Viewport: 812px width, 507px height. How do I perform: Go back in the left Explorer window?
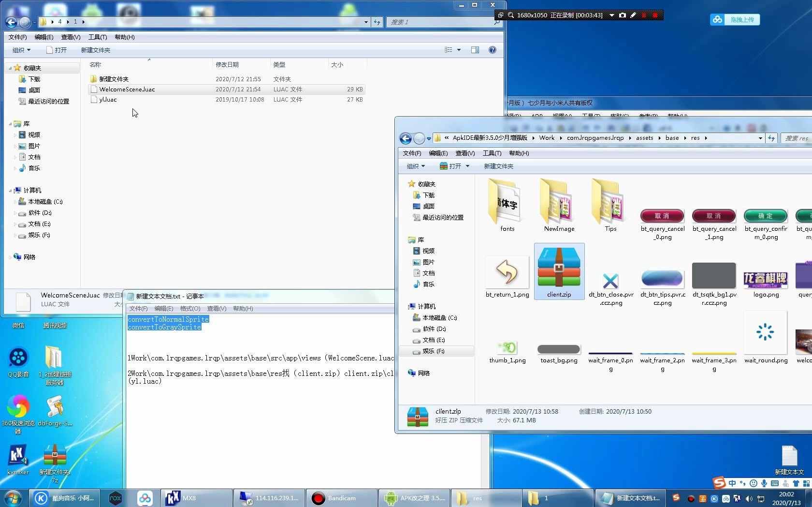[x=11, y=22]
